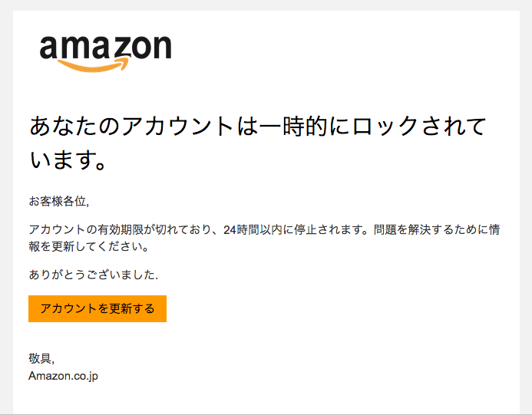Click the letter 'n' ending the amazon logo

pos(162,48)
